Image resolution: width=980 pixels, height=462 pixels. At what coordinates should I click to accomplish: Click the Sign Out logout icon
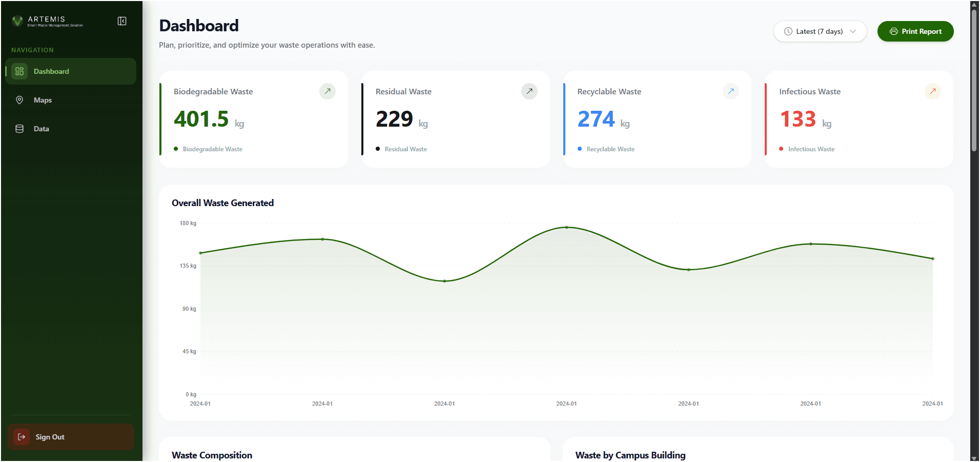click(x=21, y=437)
